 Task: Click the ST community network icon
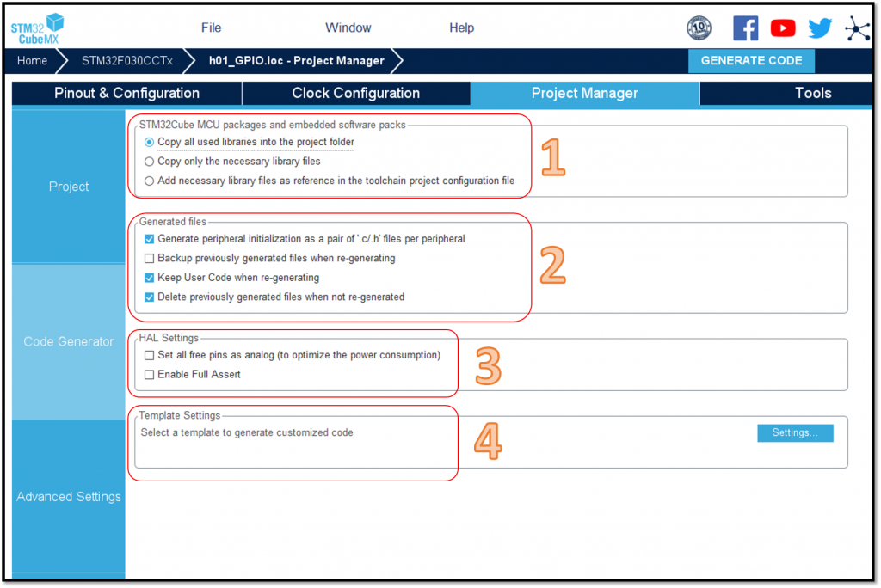coord(858,28)
